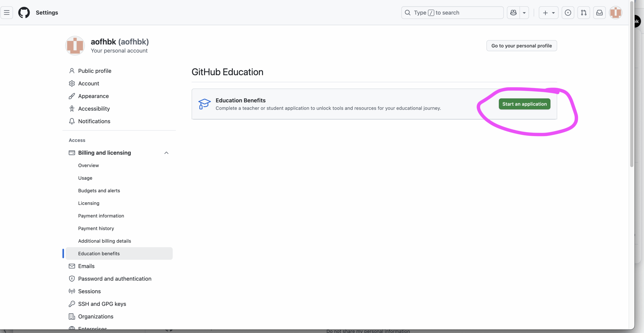The height and width of the screenshot is (333, 644).
Task: Collapse the Billing and licensing section
Action: [166, 153]
